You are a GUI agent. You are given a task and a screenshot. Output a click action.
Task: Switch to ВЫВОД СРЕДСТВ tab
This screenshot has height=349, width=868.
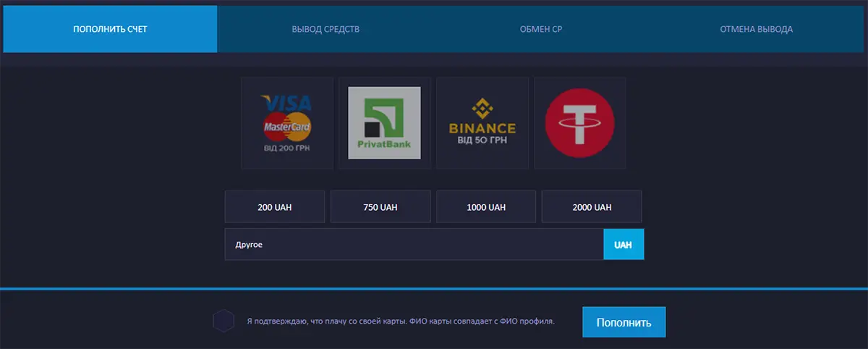click(x=325, y=29)
